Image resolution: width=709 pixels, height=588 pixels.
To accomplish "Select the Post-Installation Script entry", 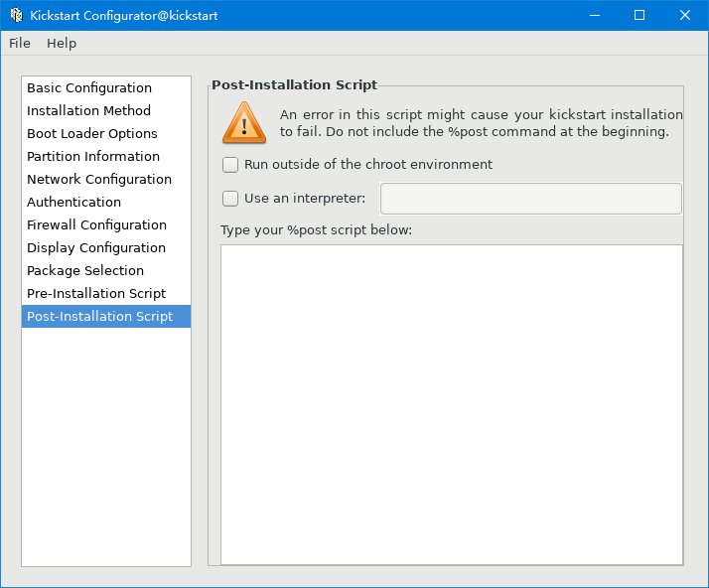I will tap(106, 316).
